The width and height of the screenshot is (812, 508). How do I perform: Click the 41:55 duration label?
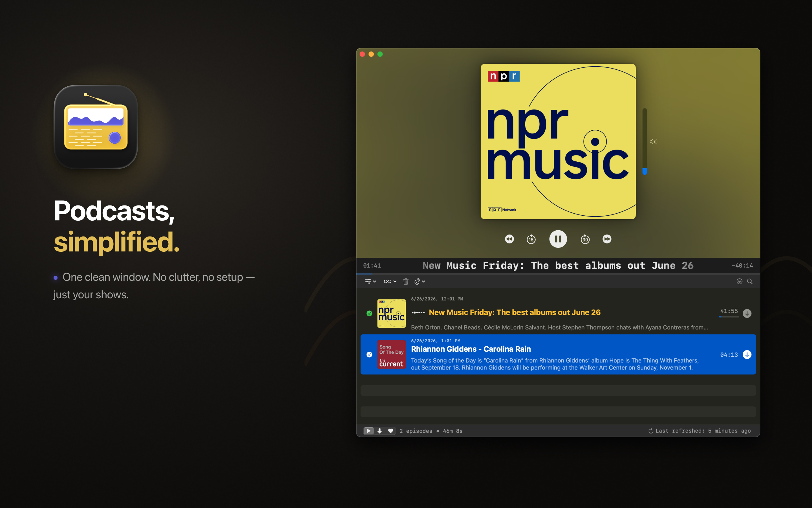729,311
